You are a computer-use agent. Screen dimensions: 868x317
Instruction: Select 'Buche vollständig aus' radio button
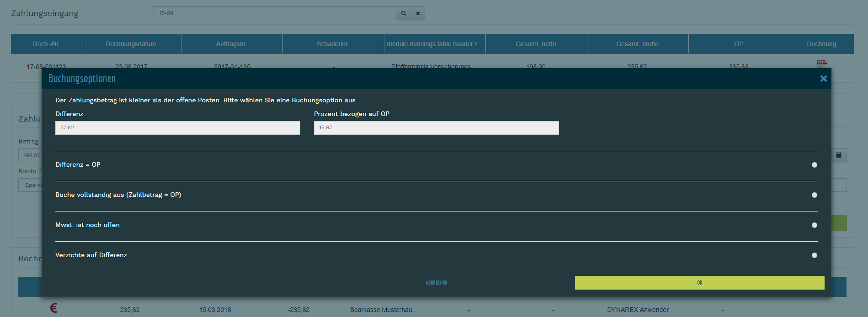[814, 195]
